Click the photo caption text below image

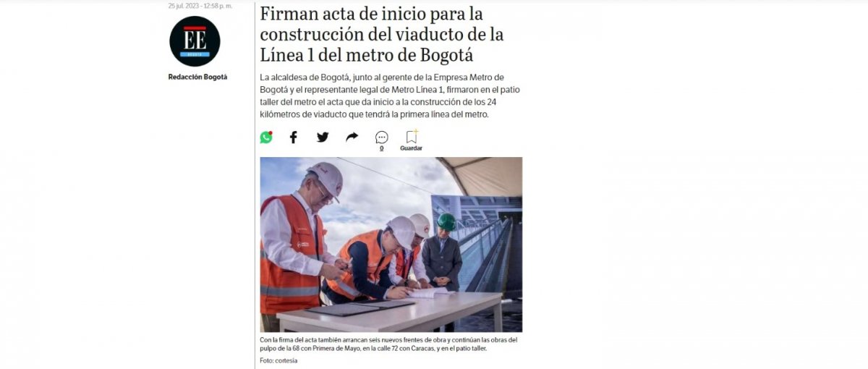click(x=388, y=344)
